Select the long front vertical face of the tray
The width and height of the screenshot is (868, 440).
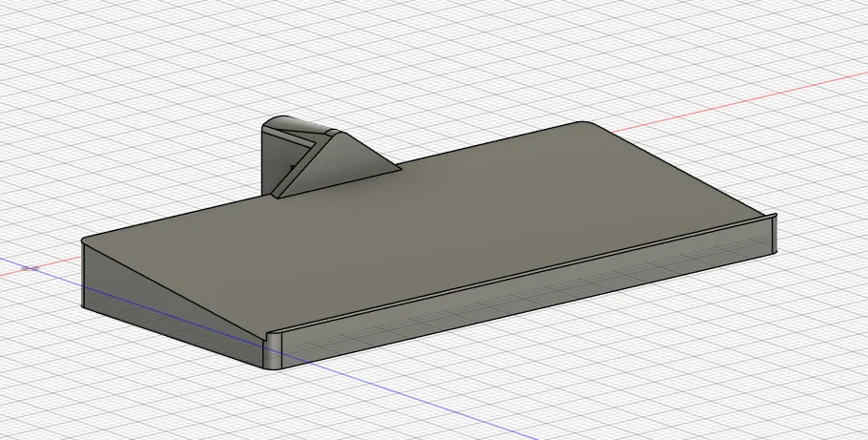(526, 295)
